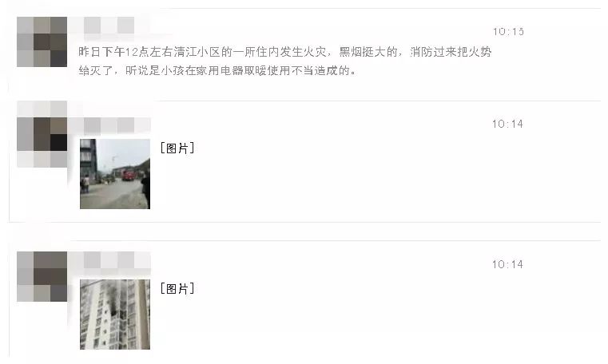The image size is (608, 364).
Task: Click the [图片] label beside the street photo
Action: pyautogui.click(x=177, y=148)
